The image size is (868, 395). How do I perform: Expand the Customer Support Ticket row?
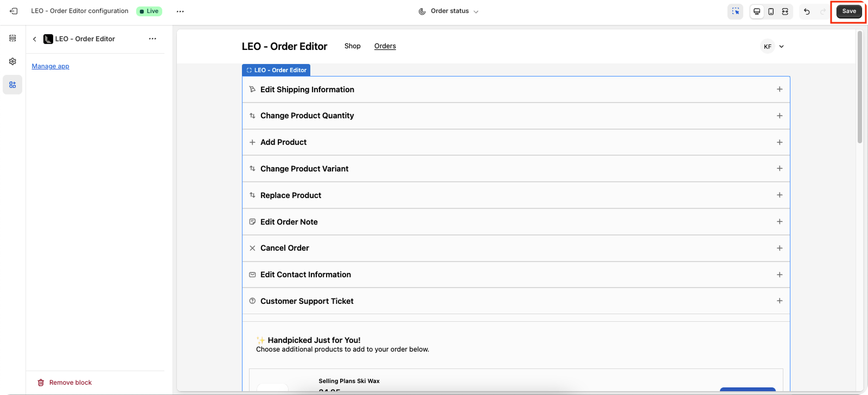(516, 301)
